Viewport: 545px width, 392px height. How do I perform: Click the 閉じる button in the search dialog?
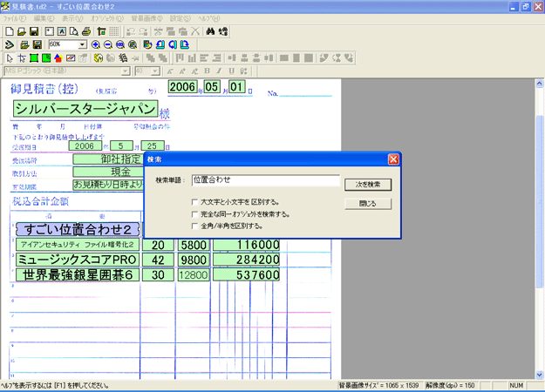click(x=368, y=204)
